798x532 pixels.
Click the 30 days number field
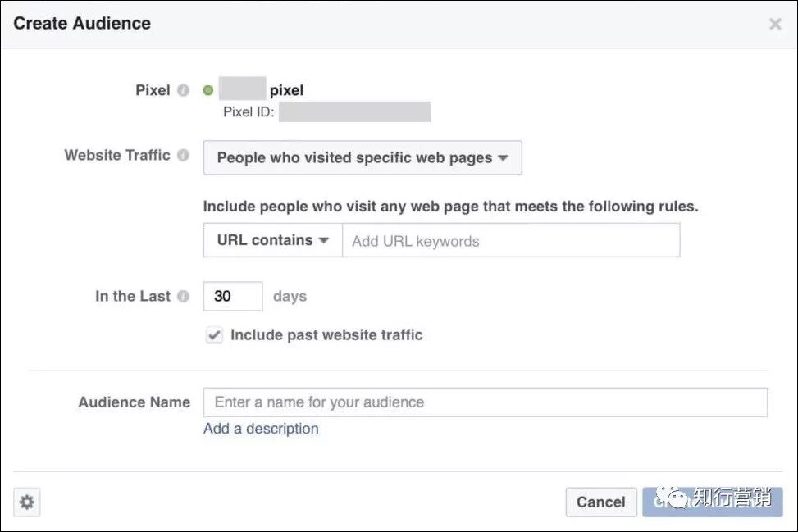tap(233, 296)
